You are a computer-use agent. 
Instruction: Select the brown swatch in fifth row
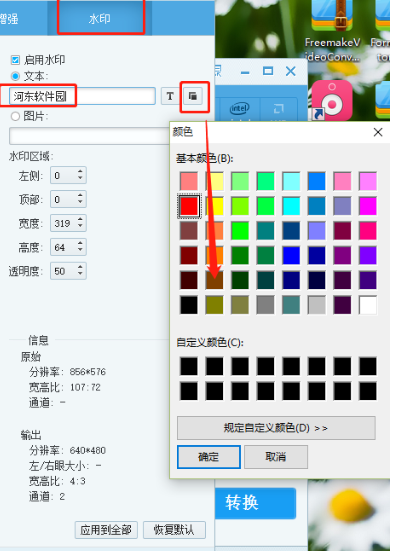(214, 280)
